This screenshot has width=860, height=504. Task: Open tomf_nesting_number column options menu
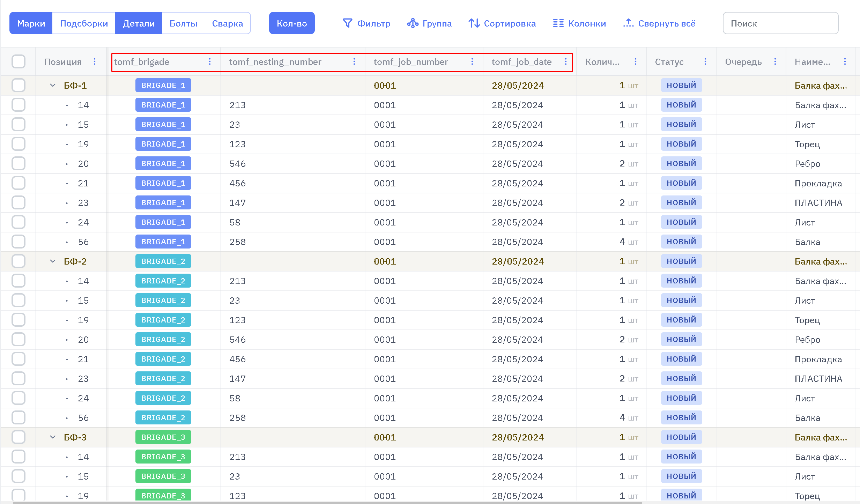coord(354,61)
